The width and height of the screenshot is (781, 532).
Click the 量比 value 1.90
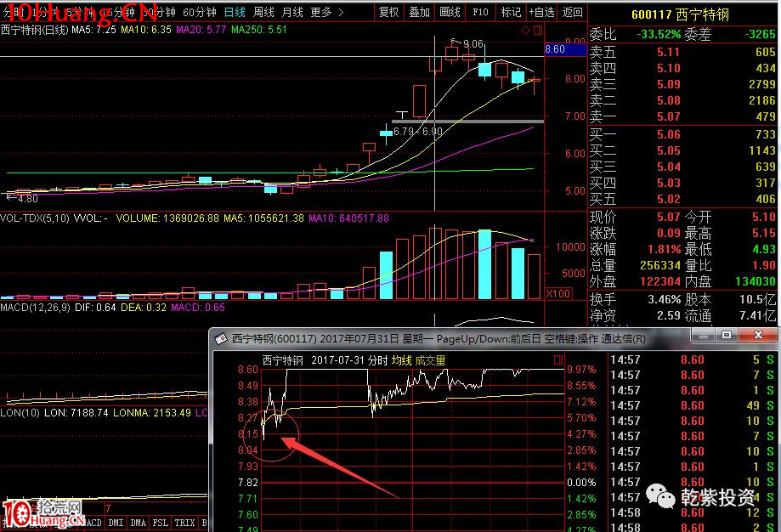tap(764, 265)
